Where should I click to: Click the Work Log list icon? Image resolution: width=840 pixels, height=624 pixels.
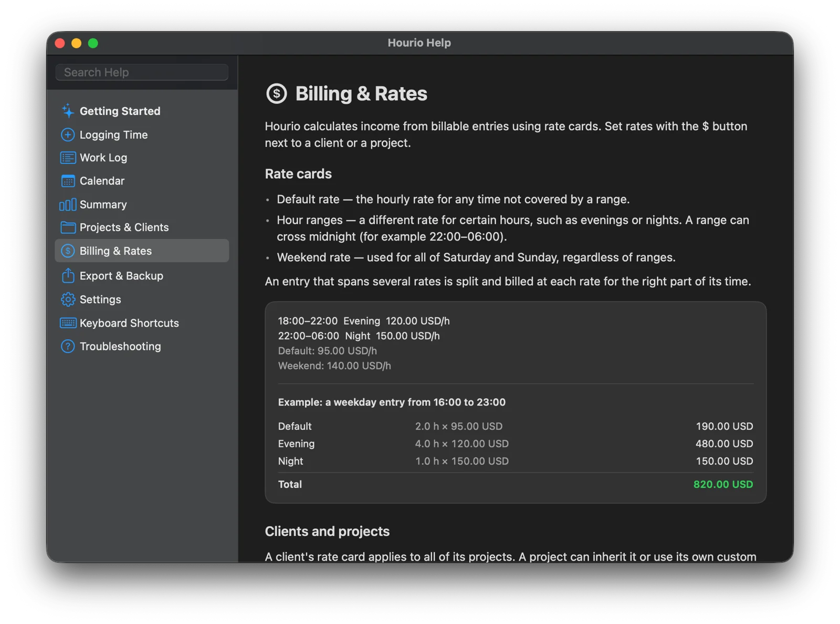(x=68, y=158)
